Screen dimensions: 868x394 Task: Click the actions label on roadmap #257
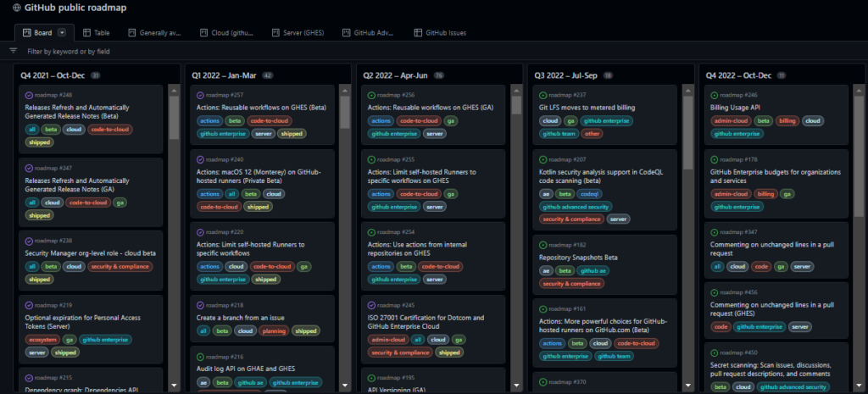[x=210, y=120]
